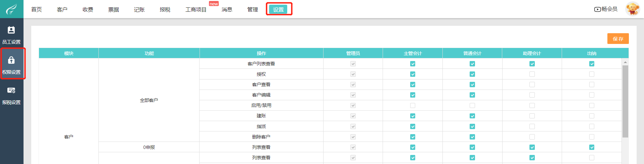Open the 记账 menu
Image resolution: width=644 pixels, height=164 pixels.
pyautogui.click(x=139, y=9)
